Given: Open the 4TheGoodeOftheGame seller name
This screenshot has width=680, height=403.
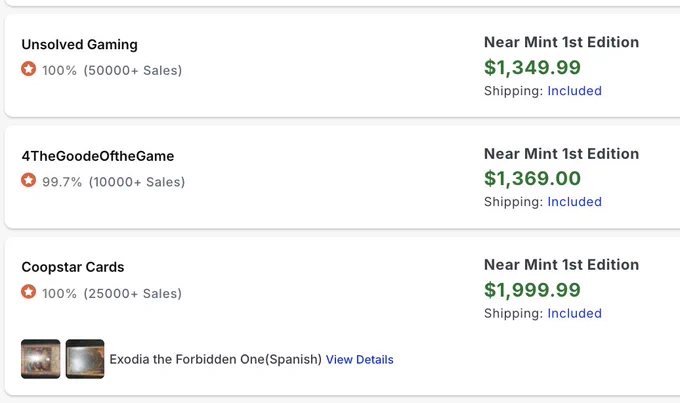Looking at the screenshot, I should pyautogui.click(x=98, y=156).
